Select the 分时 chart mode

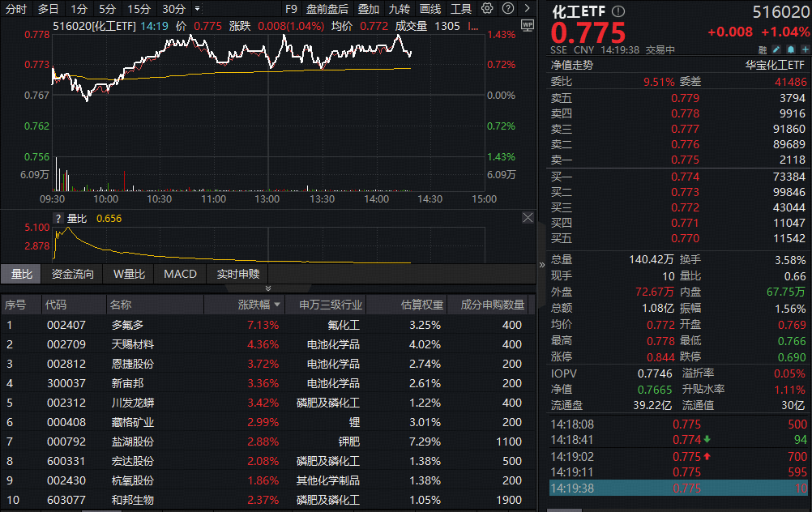click(16, 8)
